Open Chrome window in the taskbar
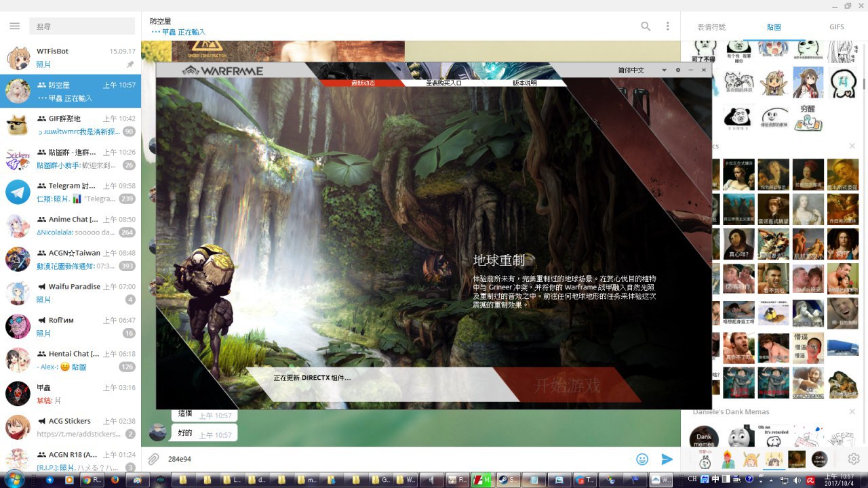 pyautogui.click(x=92, y=480)
